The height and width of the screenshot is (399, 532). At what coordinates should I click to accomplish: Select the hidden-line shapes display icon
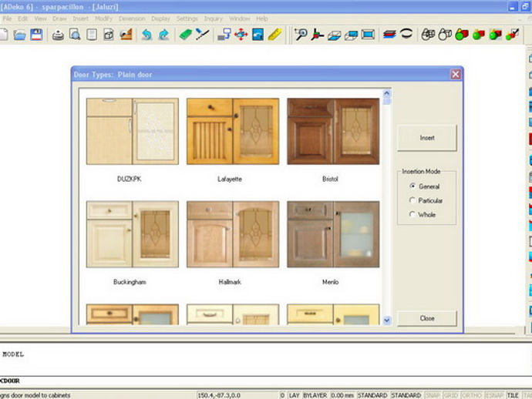[x=445, y=35]
